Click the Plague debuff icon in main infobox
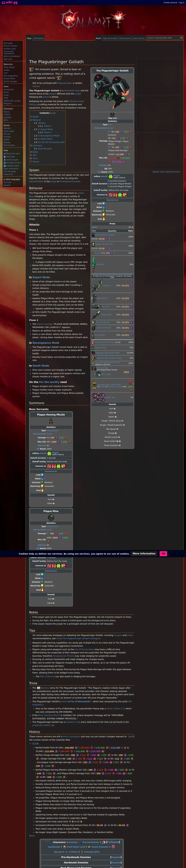 (110, 176)
